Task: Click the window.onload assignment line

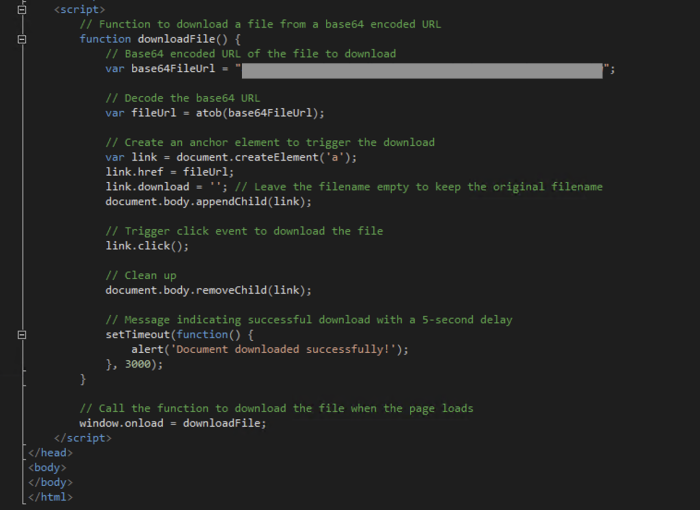Action: click(172, 423)
